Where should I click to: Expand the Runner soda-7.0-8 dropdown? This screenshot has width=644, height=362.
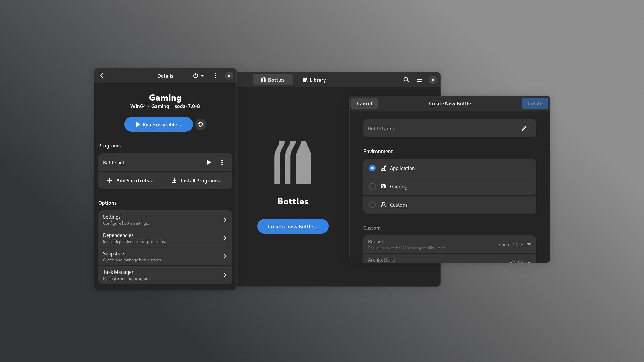515,244
